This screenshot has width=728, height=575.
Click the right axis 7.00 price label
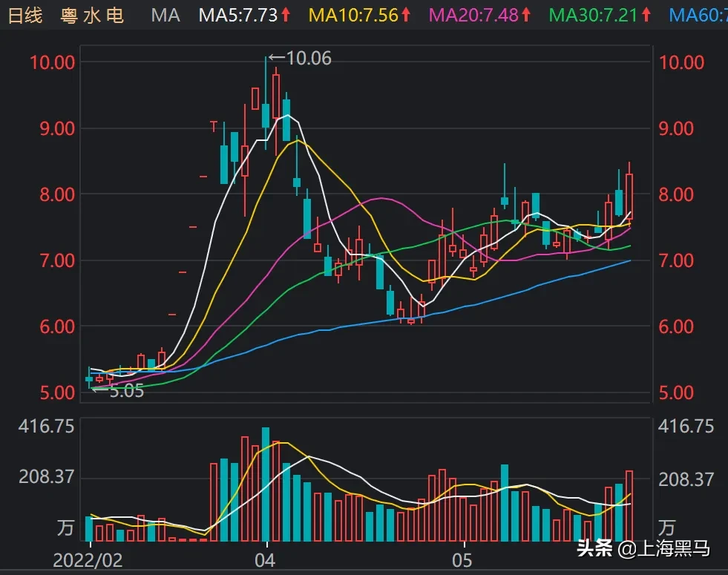pyautogui.click(x=677, y=261)
